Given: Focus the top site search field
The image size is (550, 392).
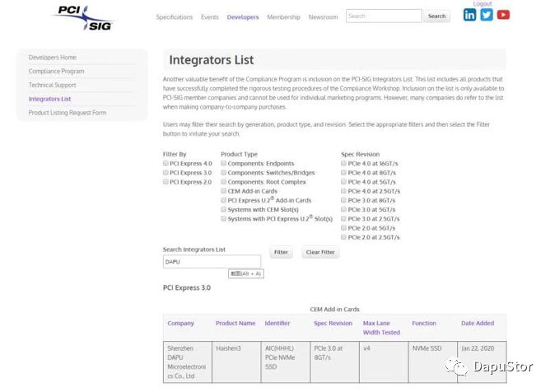Looking at the screenshot, I should (x=384, y=16).
